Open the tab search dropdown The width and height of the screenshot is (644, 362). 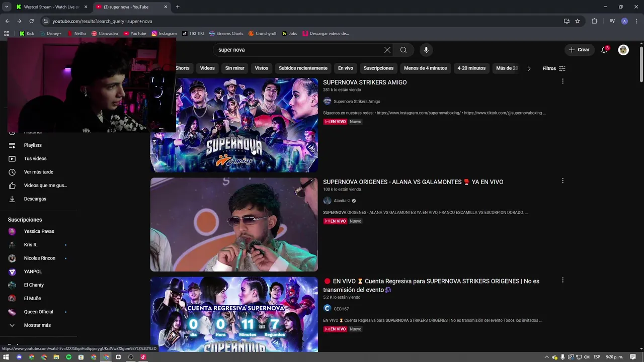pos(7,7)
